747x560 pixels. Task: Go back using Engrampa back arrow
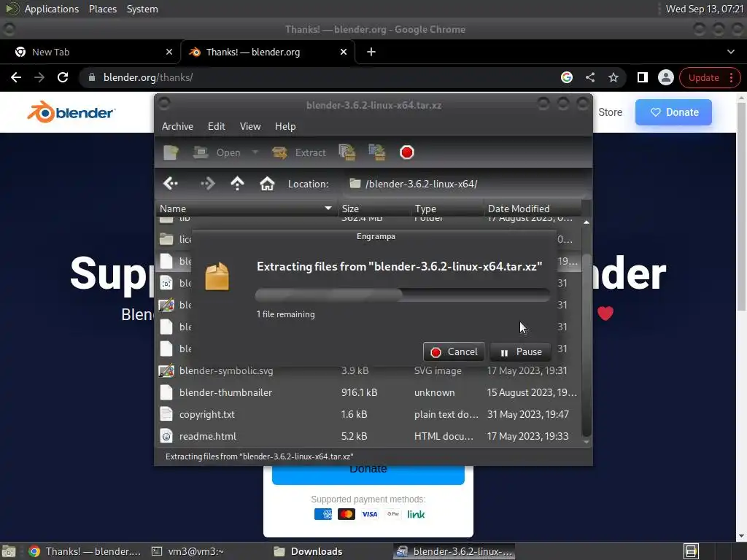coord(171,183)
